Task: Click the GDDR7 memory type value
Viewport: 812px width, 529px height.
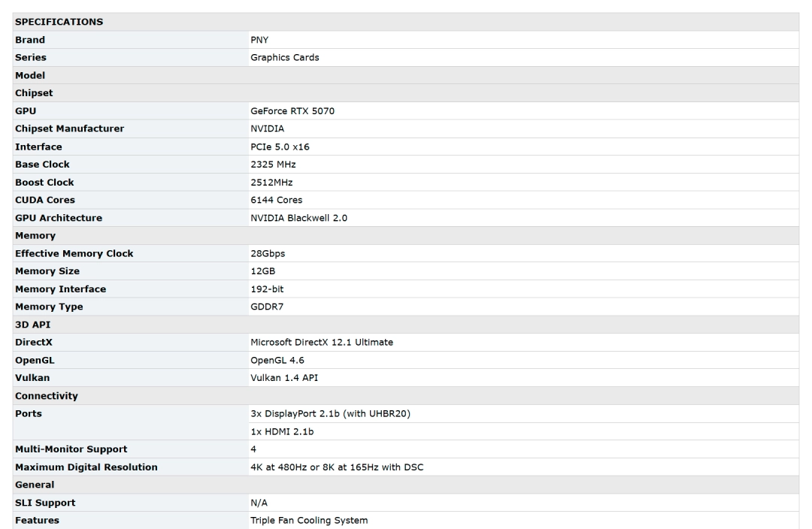Action: [x=267, y=307]
